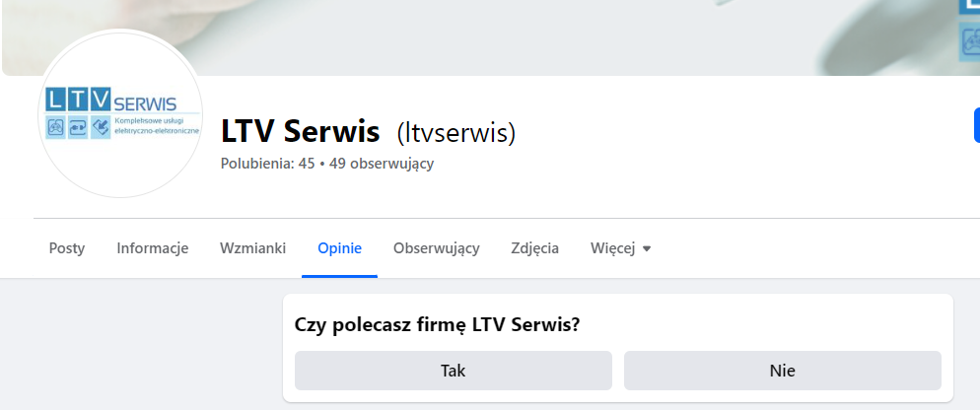Image resolution: width=980 pixels, height=410 pixels.
Task: Open the Informacje tab
Action: [x=152, y=248]
